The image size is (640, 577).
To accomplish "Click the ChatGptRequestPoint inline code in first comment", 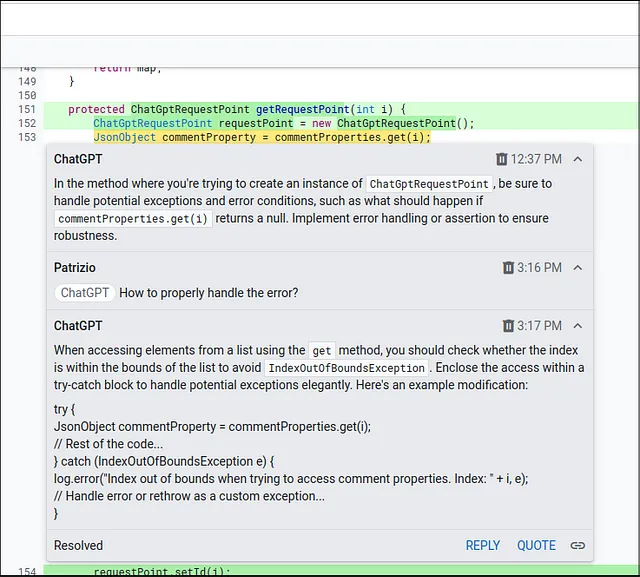I will click(429, 184).
